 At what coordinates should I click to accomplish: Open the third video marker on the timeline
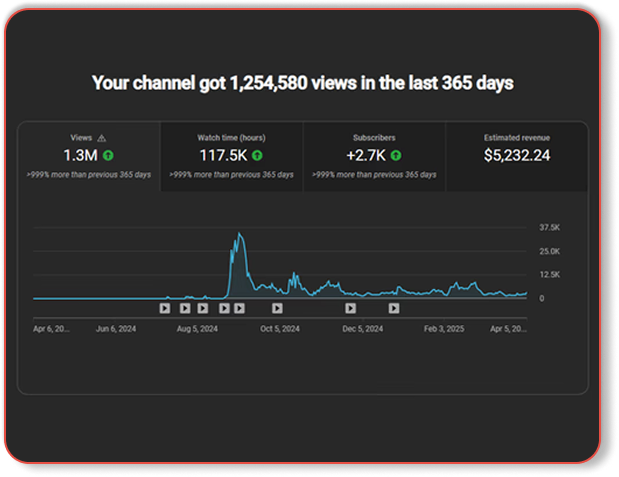(203, 308)
